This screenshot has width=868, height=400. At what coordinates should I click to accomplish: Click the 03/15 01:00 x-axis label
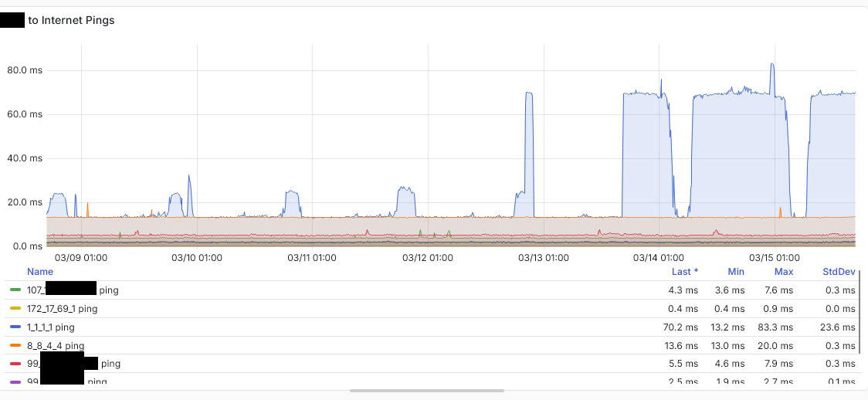tap(775, 258)
